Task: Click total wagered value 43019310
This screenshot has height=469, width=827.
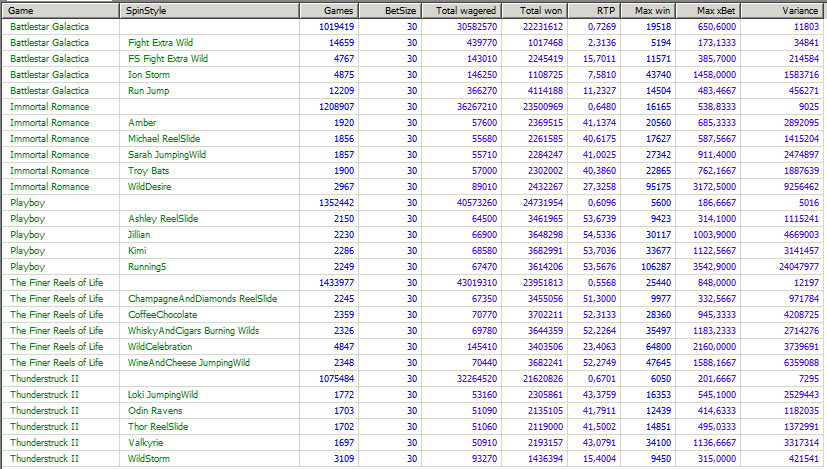Action: click(x=477, y=283)
